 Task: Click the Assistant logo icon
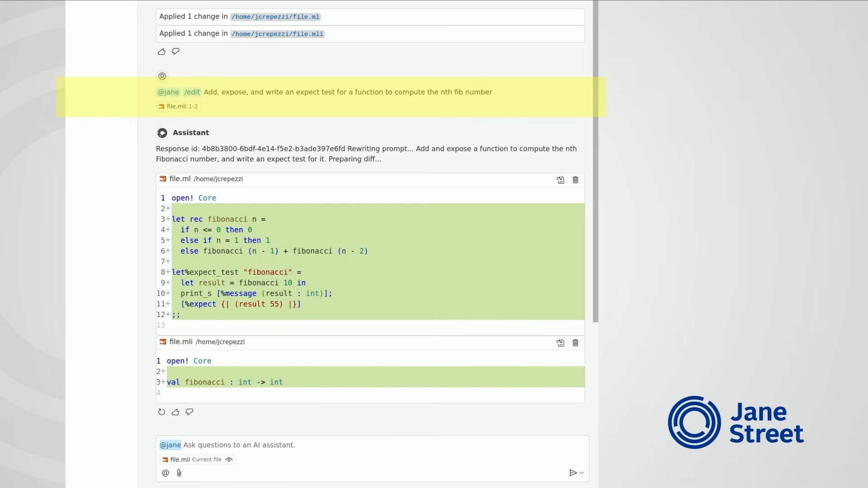(x=162, y=133)
